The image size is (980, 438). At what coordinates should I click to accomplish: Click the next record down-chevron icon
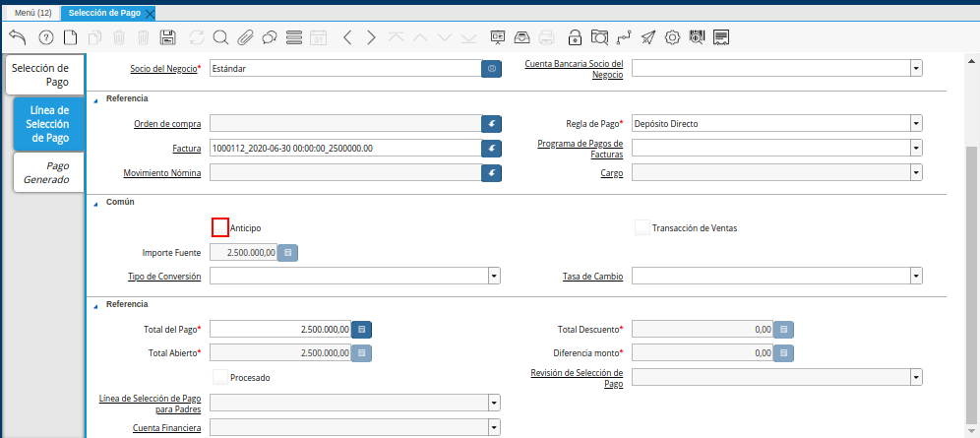[445, 37]
